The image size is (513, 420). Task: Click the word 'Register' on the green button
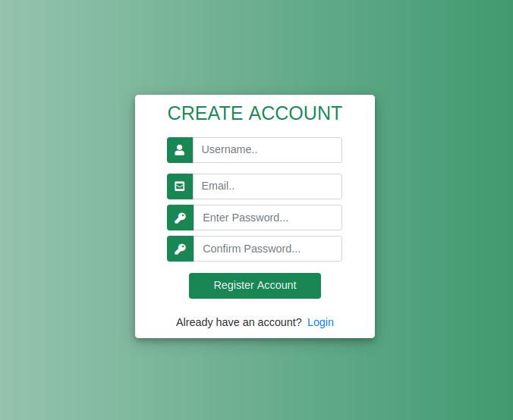click(234, 285)
